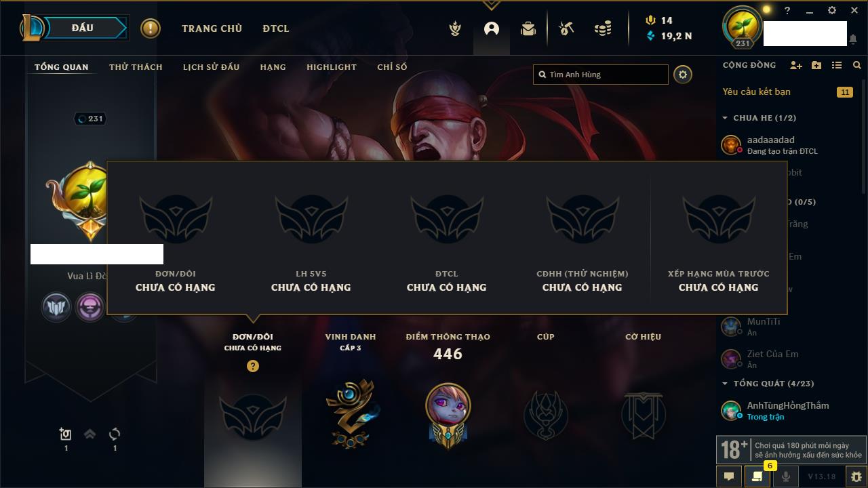This screenshot has width=868, height=488.
Task: Open the friend list view options
Action: pyautogui.click(x=837, y=65)
